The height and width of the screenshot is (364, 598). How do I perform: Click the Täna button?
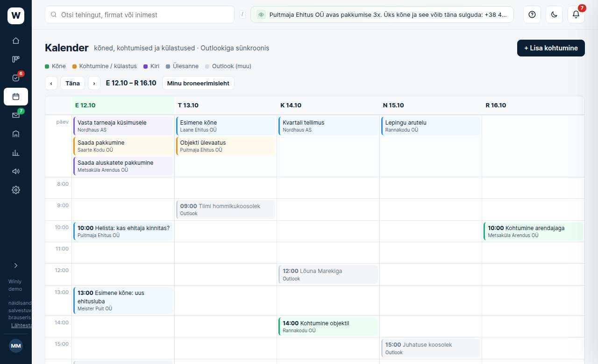point(72,83)
